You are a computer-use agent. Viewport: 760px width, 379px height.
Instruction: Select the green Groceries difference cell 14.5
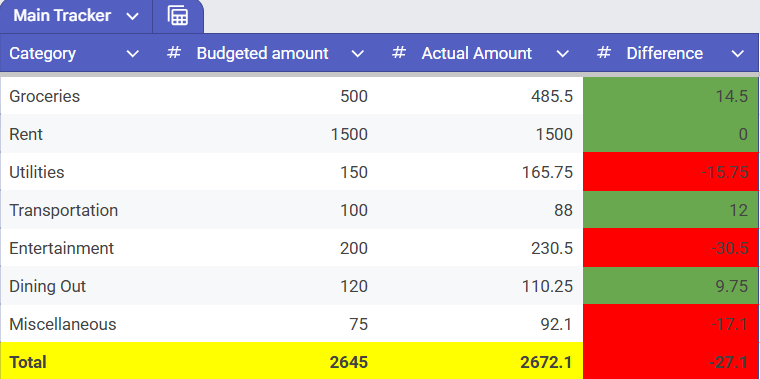click(670, 96)
